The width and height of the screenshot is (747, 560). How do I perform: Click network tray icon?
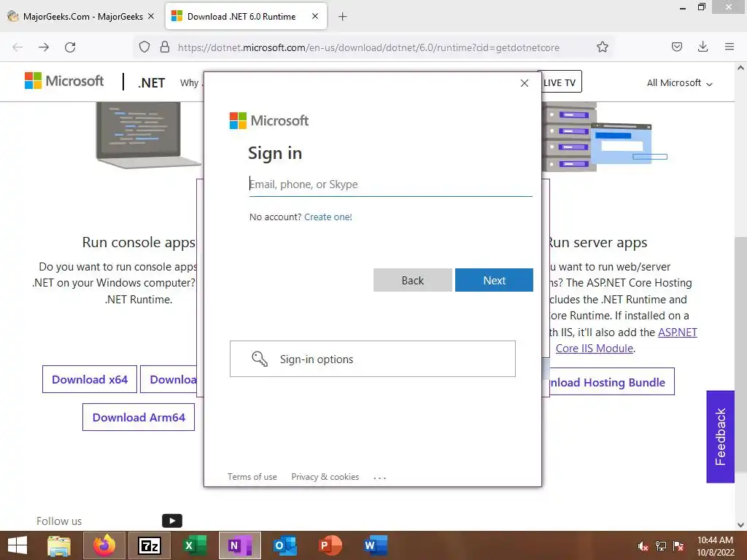pyautogui.click(x=661, y=546)
